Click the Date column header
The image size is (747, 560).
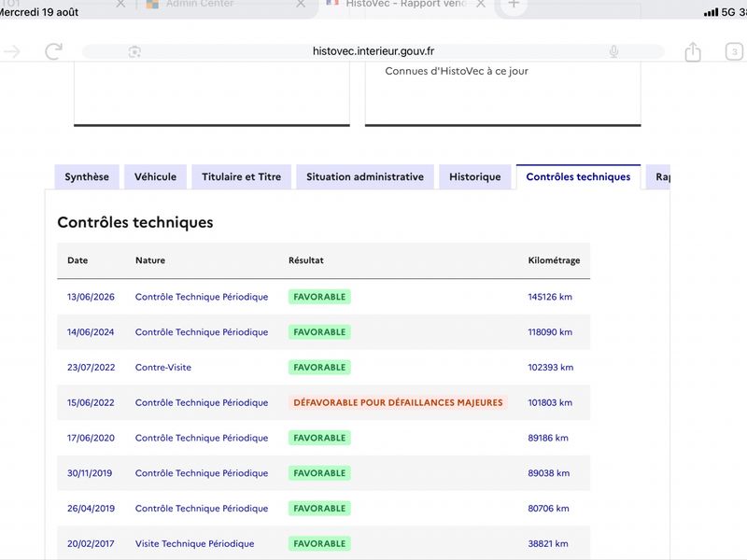78,260
